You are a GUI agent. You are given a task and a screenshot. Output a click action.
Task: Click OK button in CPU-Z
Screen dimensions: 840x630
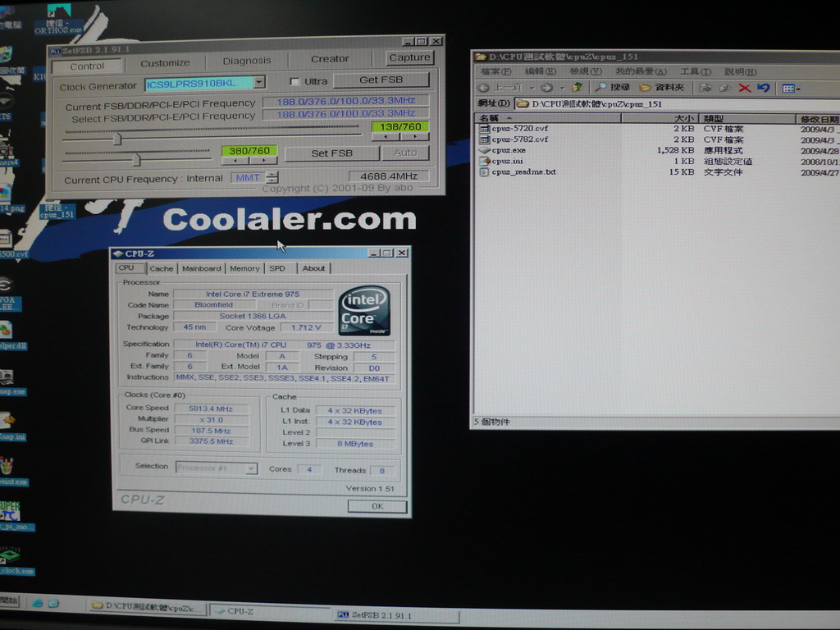(377, 506)
